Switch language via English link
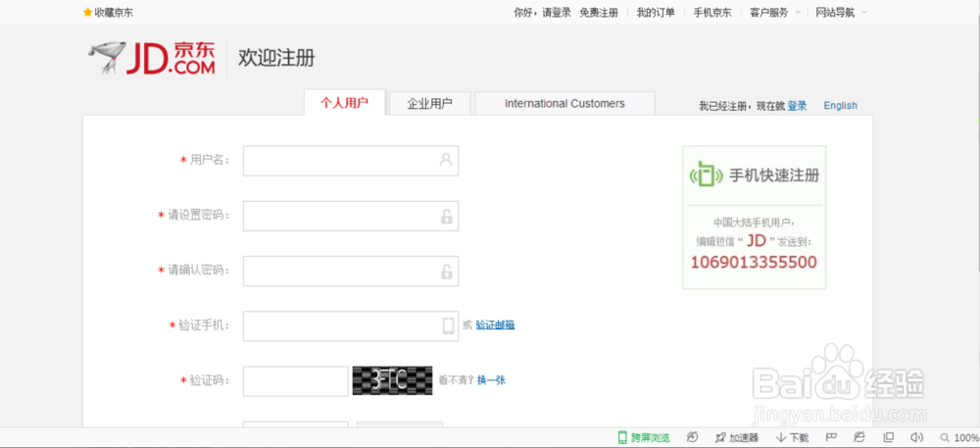The image size is (980, 448). tap(841, 106)
